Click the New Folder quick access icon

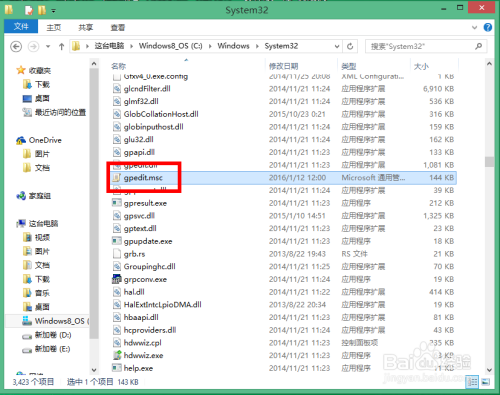pyautogui.click(x=42, y=10)
